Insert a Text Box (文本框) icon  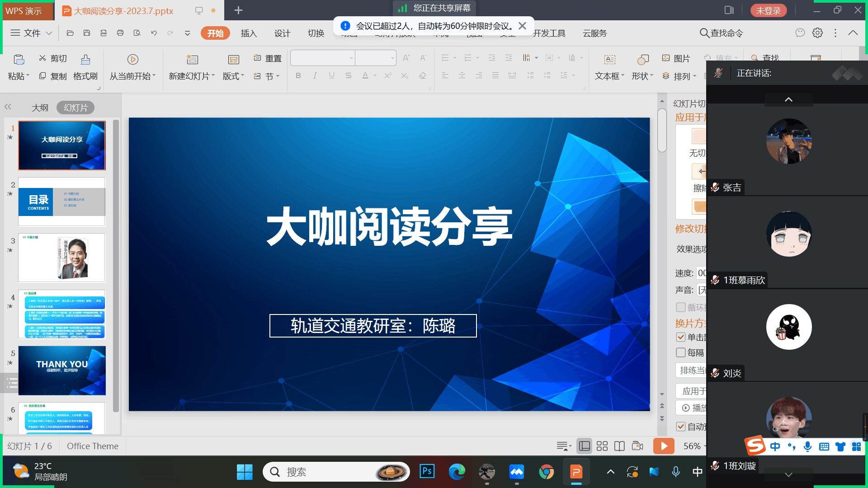[609, 60]
